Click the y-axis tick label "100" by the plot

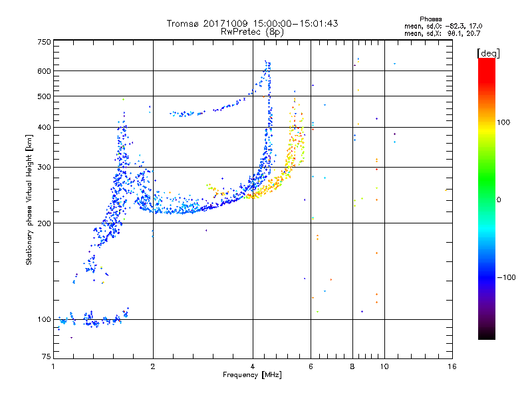45,319
